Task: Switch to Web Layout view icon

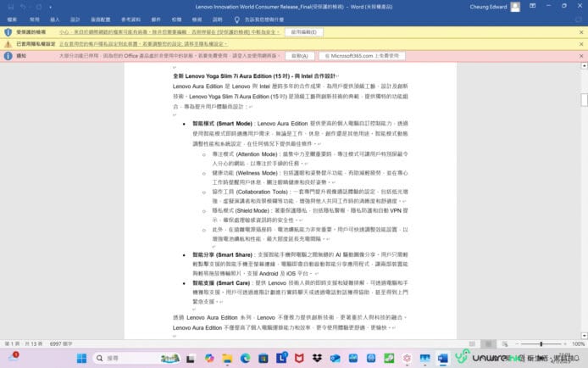Action: 505,343
